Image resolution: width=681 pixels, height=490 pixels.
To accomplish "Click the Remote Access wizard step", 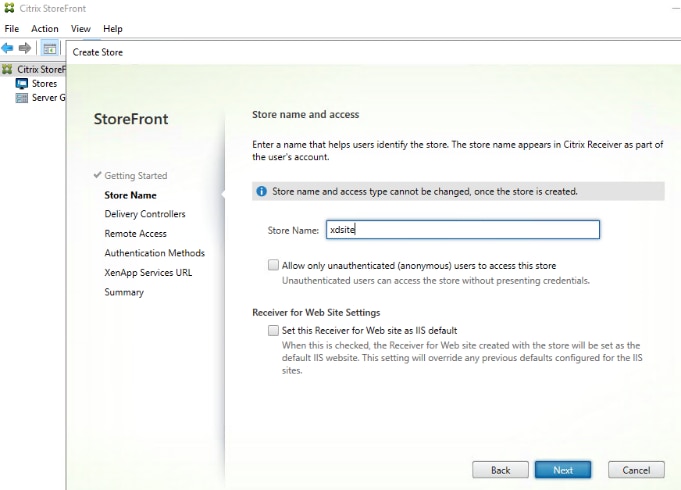I will (x=136, y=234).
